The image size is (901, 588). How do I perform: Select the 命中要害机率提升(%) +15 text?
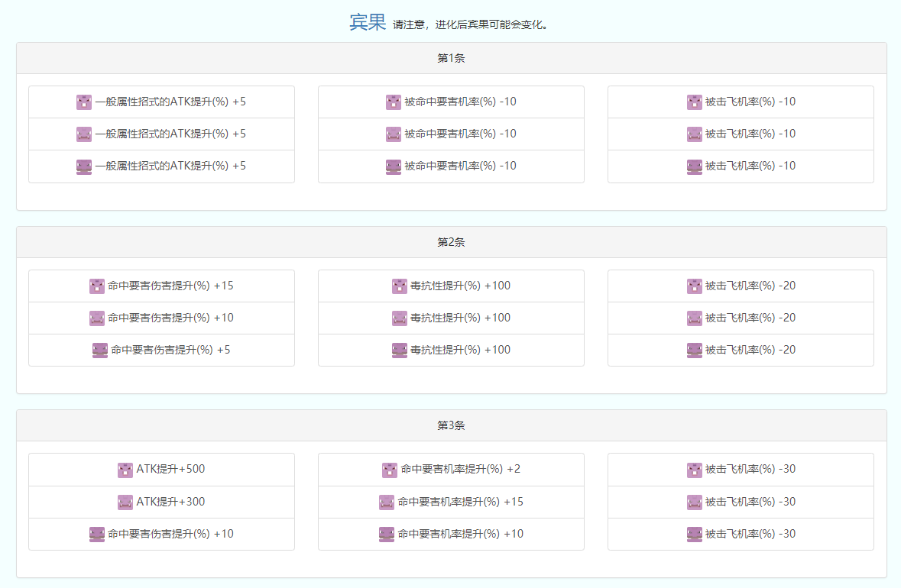click(460, 502)
